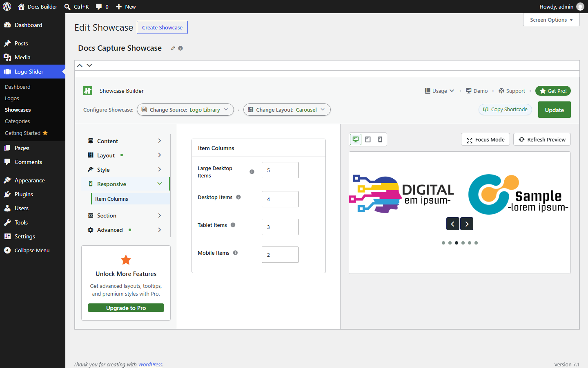The image size is (588, 368).
Task: Switch preview to desktop device
Action: (x=356, y=139)
